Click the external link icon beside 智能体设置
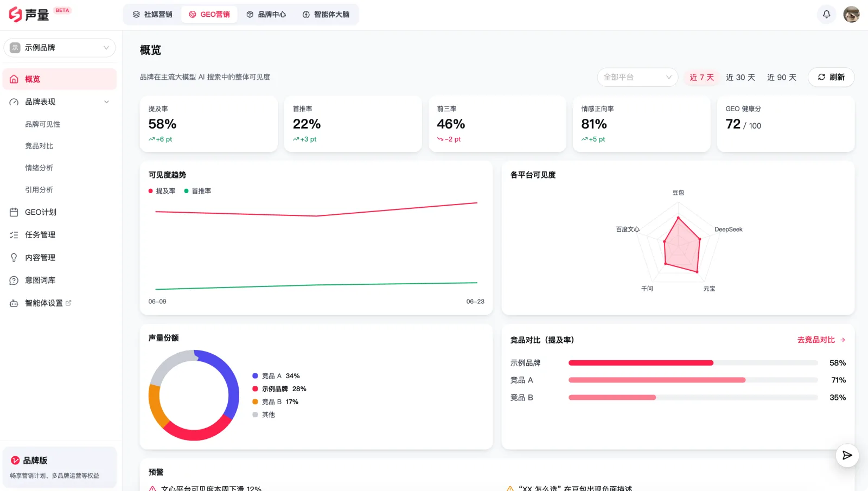Image resolution: width=868 pixels, height=491 pixels. tap(68, 303)
